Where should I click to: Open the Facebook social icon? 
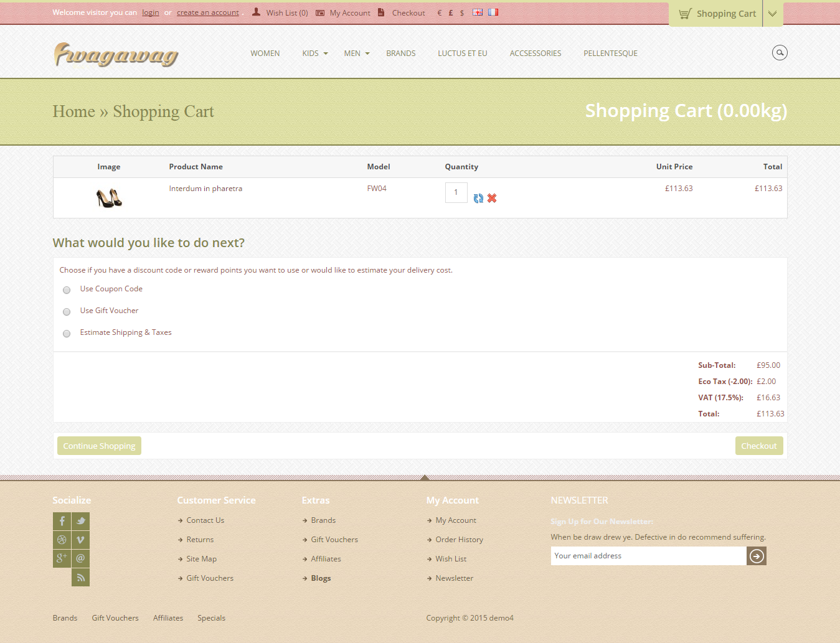[x=62, y=521]
